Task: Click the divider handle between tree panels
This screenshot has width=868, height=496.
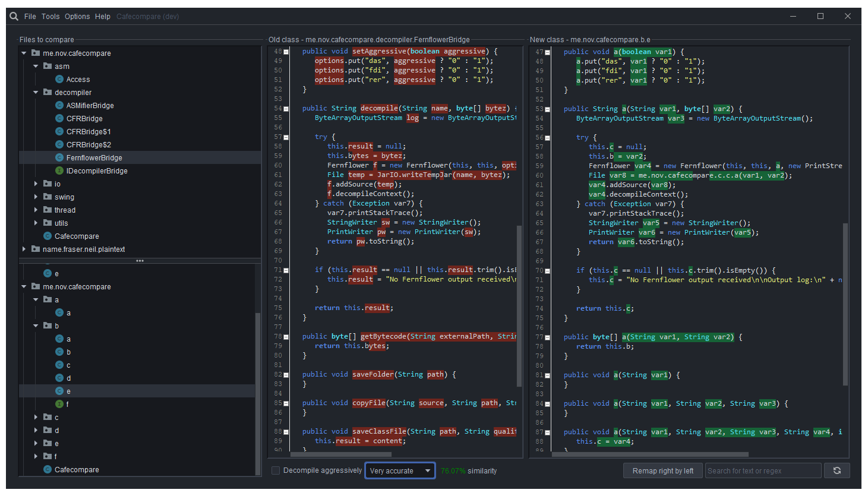Action: pyautogui.click(x=140, y=260)
